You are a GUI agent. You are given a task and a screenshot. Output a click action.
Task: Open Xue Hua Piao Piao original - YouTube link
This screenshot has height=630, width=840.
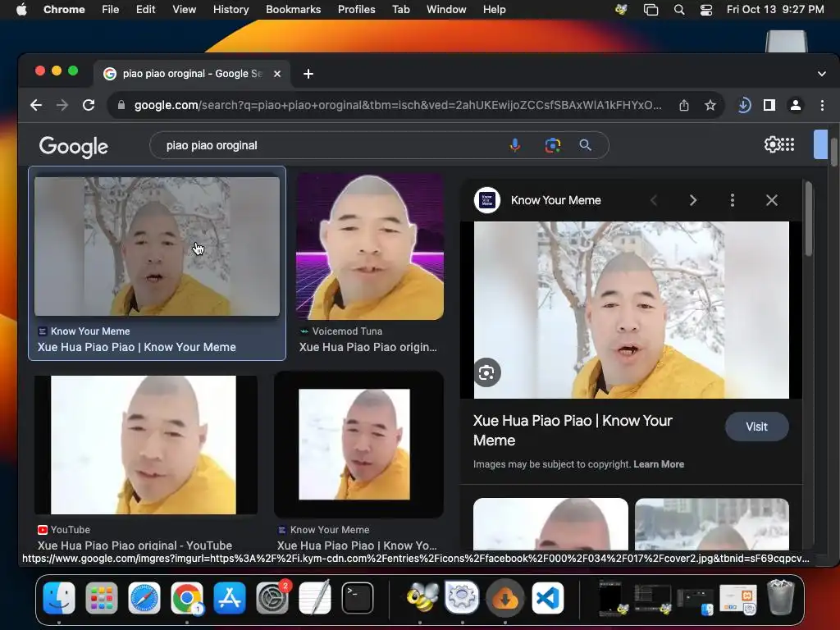click(x=135, y=545)
